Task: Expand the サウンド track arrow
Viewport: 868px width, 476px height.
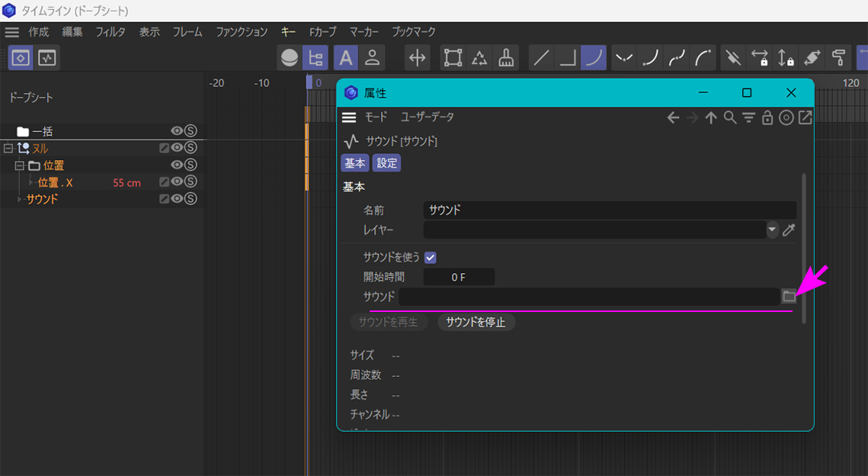Action: [20, 199]
